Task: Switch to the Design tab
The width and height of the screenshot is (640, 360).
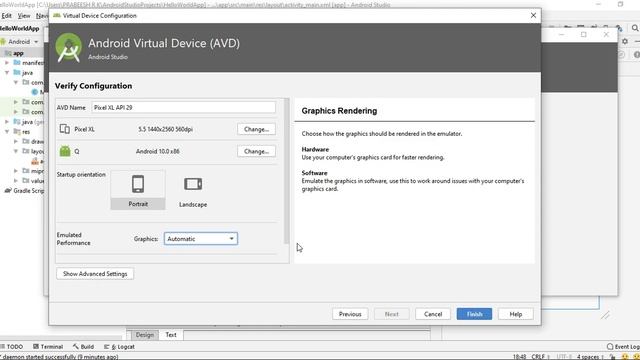Action: [x=144, y=335]
